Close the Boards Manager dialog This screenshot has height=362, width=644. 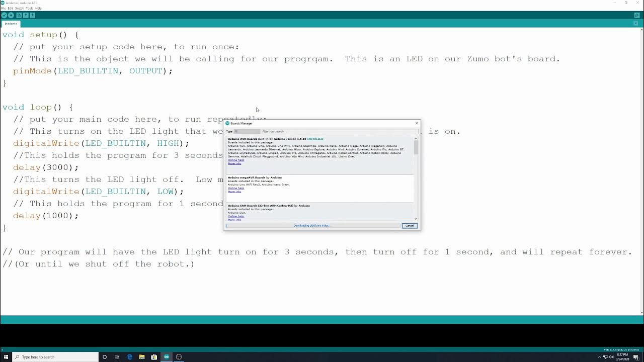[416, 123]
